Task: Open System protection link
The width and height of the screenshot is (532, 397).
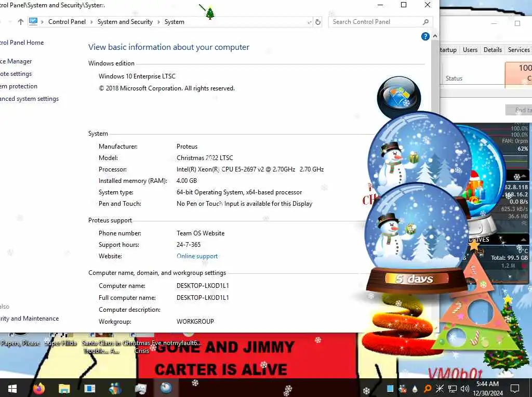Action: click(x=19, y=86)
